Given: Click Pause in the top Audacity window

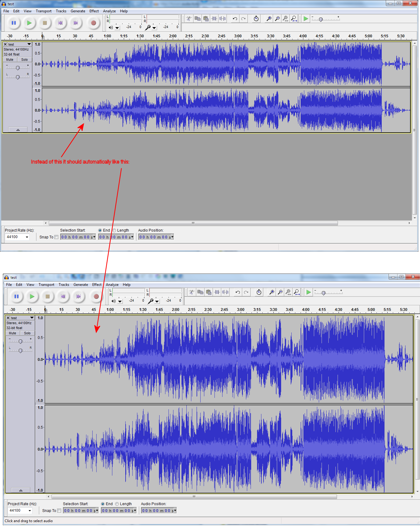Looking at the screenshot, I should point(14,23).
